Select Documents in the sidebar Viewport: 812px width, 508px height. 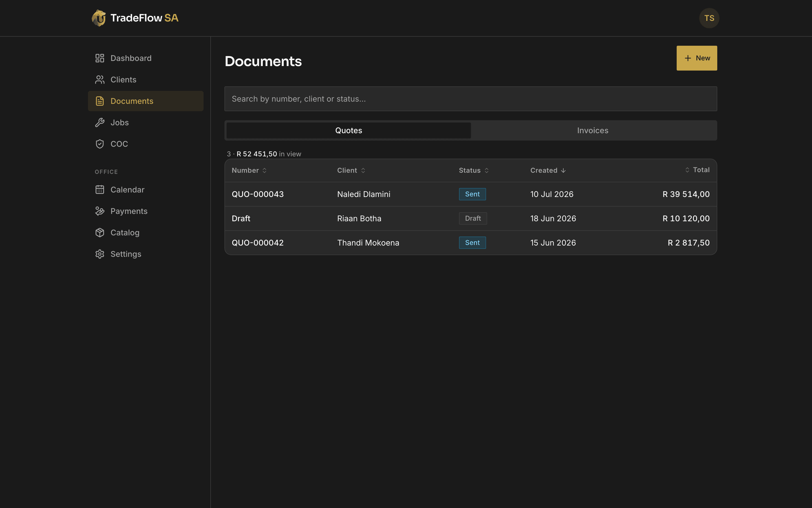coord(145,101)
